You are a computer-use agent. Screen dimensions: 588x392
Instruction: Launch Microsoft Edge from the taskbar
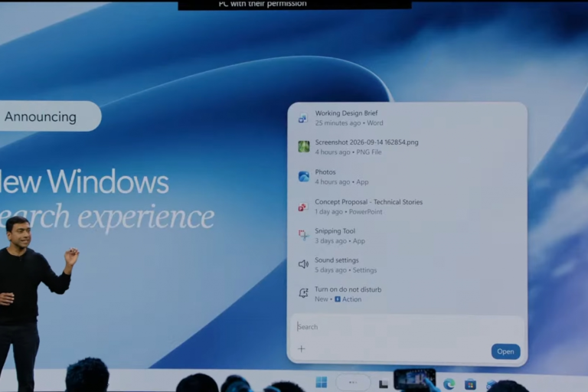pos(449,384)
